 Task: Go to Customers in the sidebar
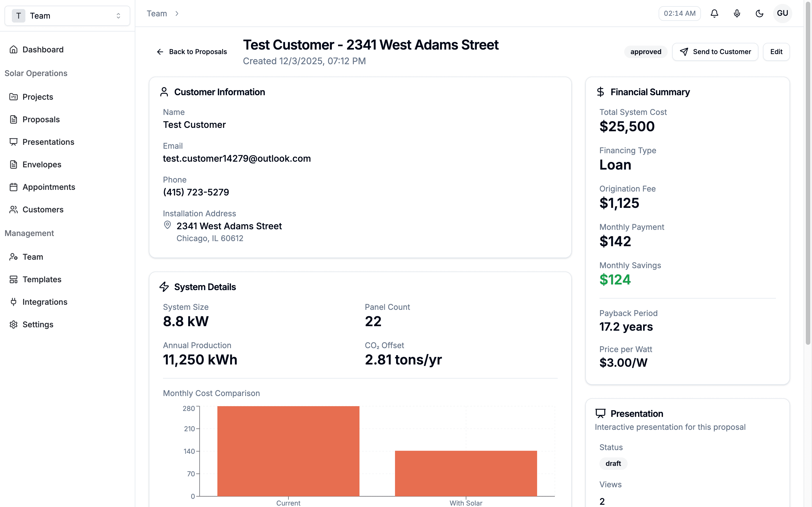[x=43, y=210]
